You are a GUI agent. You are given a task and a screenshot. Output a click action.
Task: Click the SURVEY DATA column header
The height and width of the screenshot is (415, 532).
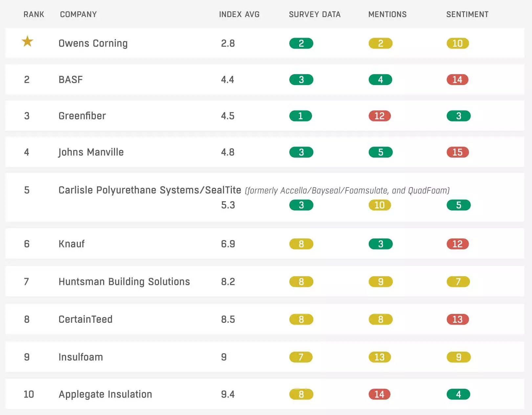[315, 14]
